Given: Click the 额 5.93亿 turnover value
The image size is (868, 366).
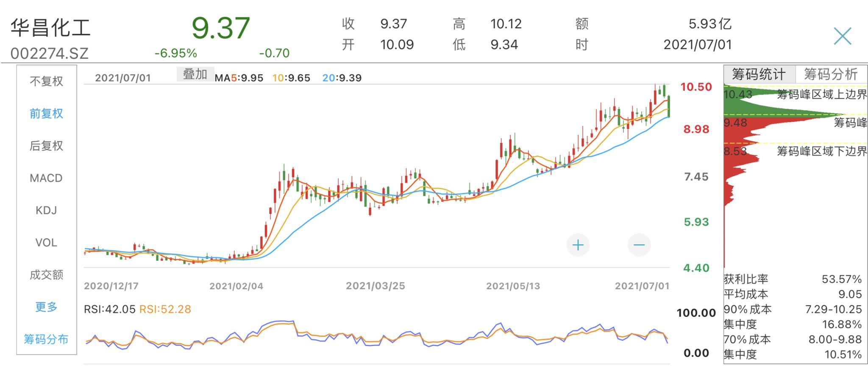Looking at the screenshot, I should 710,24.
